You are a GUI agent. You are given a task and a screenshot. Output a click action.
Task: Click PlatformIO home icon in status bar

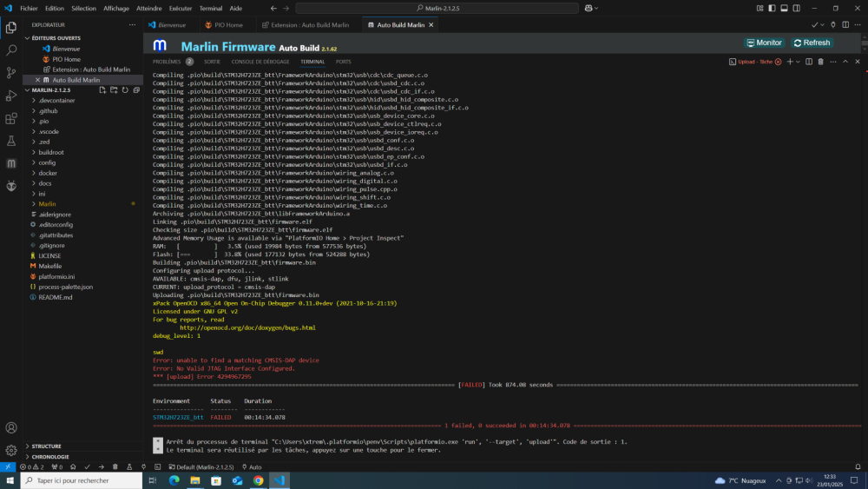[73, 466]
